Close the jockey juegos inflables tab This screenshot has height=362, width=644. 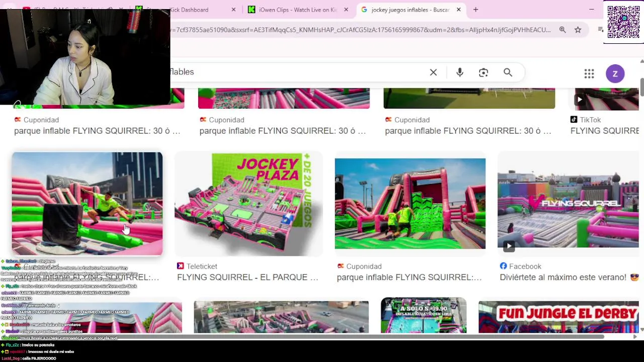coord(458,10)
